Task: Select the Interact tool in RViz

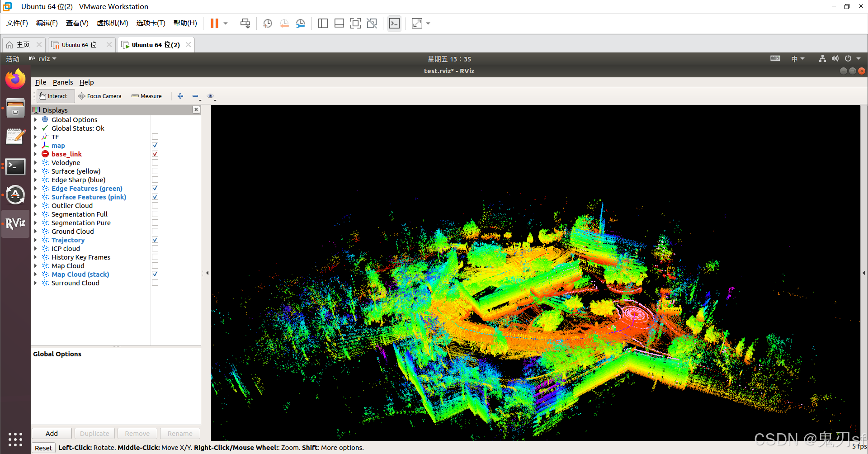Action: click(54, 96)
